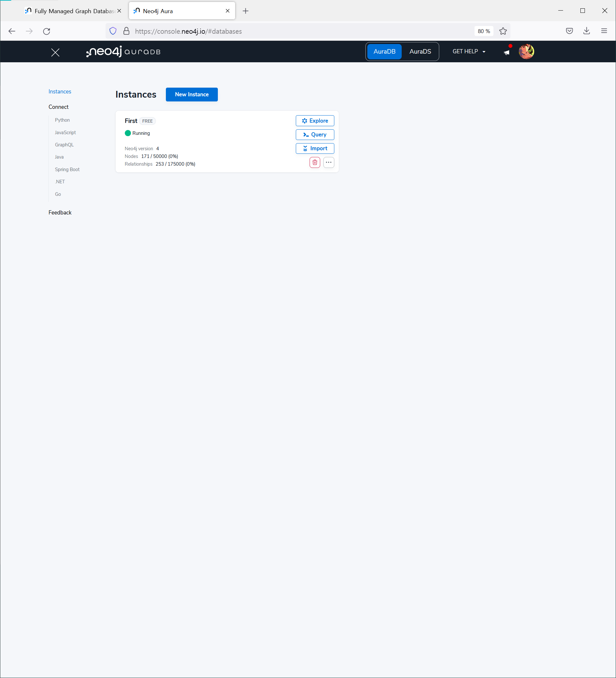Reload the current page
This screenshot has width=616, height=678.
pos(47,31)
